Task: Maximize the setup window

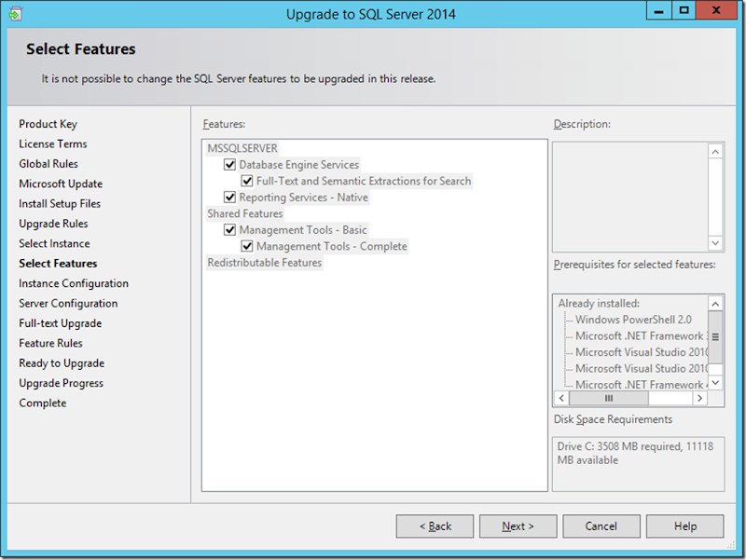Action: (684, 10)
